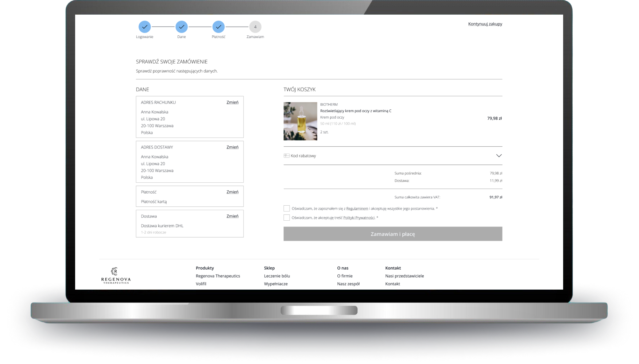Tick the Polityka Prywatności consent checkbox
This screenshot has height=364, width=639.
point(287,218)
